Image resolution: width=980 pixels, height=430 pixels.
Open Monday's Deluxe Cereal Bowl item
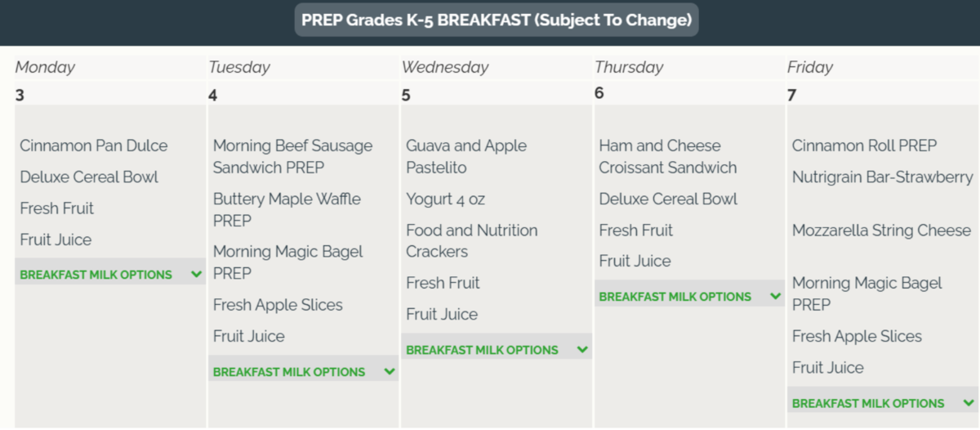(89, 177)
